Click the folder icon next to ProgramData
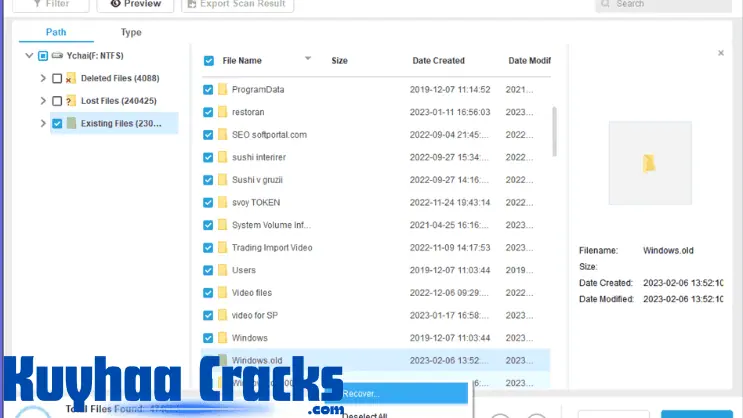Screen dimensions: 743x418 coord(222,90)
